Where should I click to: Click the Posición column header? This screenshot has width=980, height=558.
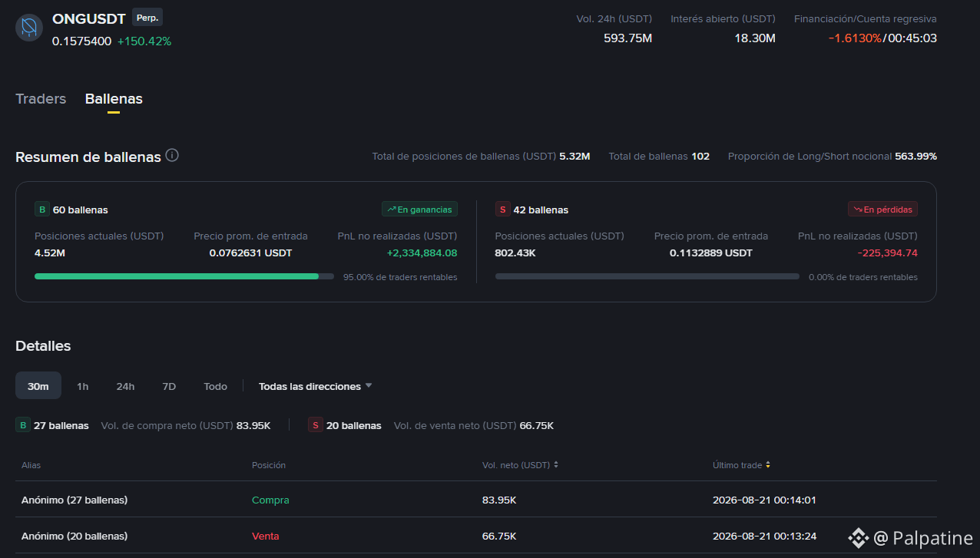tap(269, 465)
